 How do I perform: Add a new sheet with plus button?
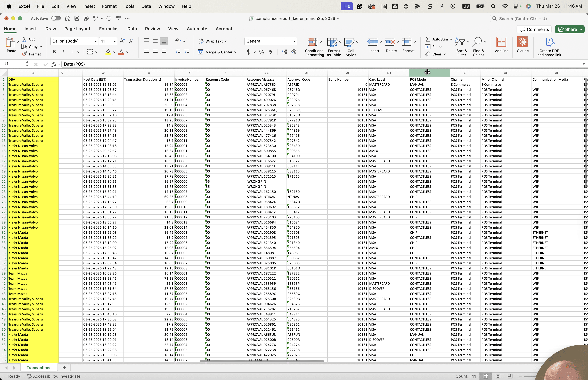point(64,368)
